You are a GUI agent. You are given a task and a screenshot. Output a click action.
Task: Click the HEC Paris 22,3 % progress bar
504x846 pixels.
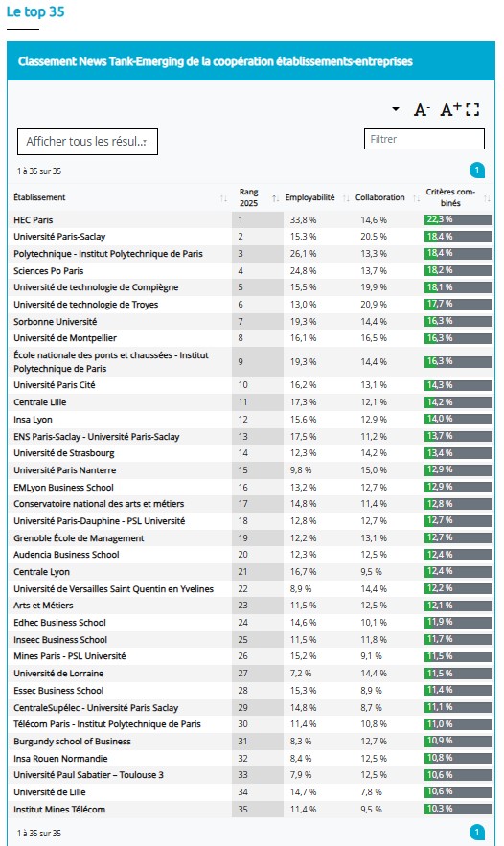coord(458,219)
